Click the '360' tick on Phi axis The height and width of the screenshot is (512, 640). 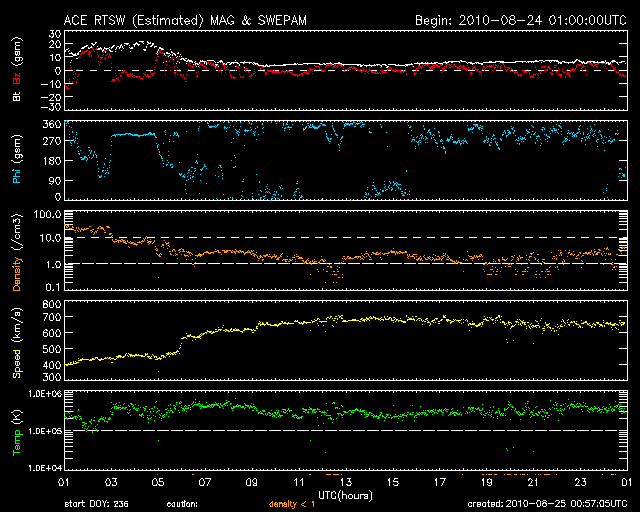[52, 125]
